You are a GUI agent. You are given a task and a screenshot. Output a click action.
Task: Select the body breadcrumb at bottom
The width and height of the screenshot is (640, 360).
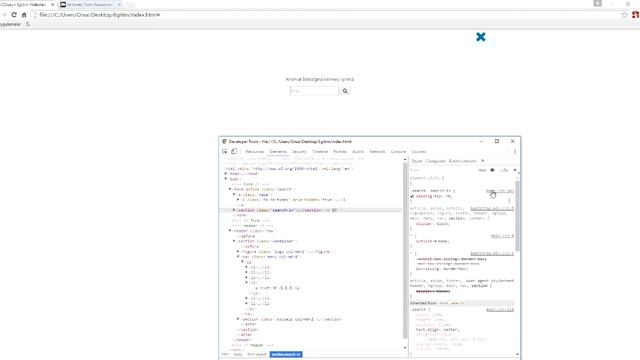click(x=238, y=354)
